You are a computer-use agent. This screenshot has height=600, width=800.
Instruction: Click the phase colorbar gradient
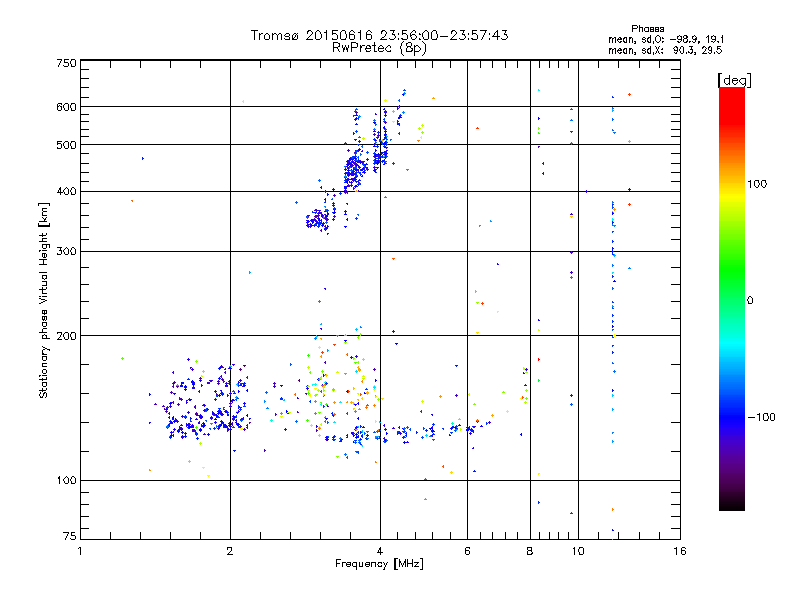point(732,298)
